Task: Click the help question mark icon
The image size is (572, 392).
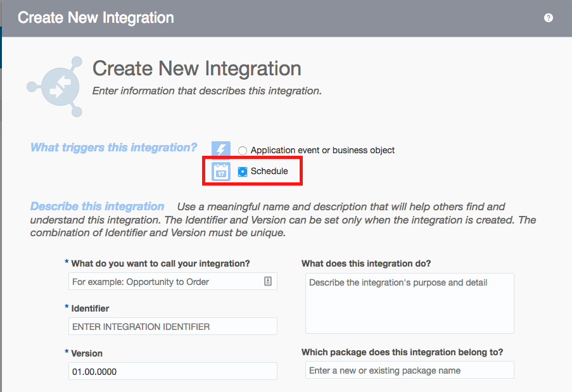Action: (x=549, y=18)
